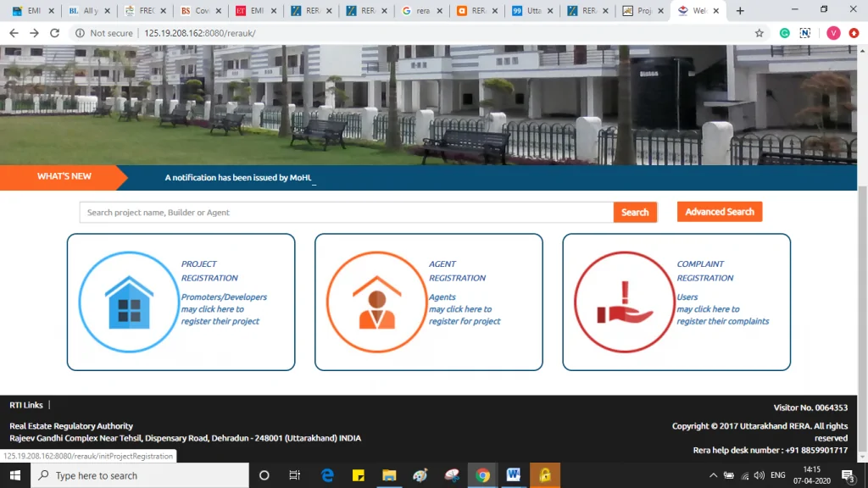Open Windows notification center
This screenshot has height=488, width=868.
[x=847, y=475]
